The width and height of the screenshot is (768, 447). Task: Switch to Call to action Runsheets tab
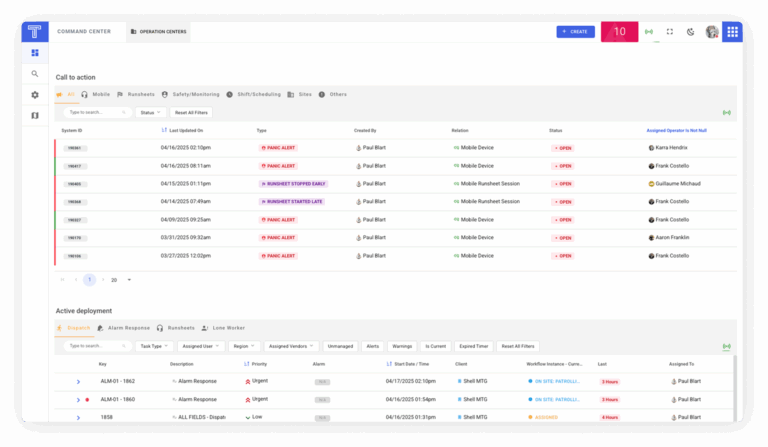(136, 94)
